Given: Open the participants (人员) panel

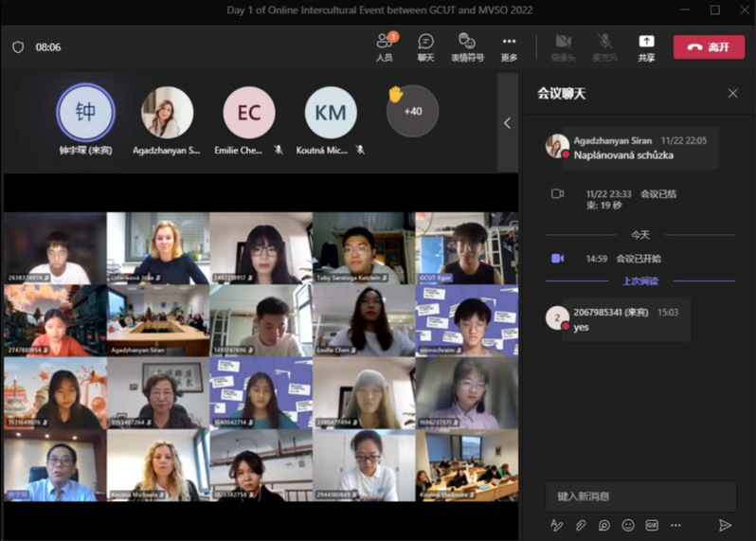Looking at the screenshot, I should tap(385, 46).
